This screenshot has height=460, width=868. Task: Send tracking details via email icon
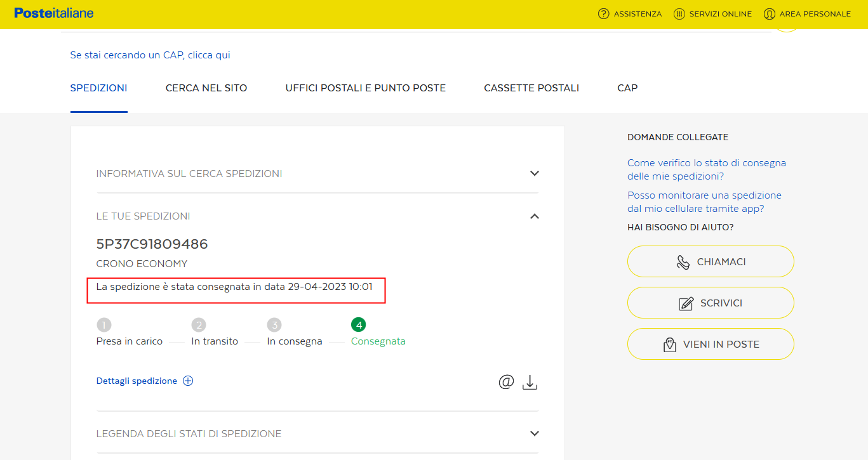pyautogui.click(x=506, y=382)
